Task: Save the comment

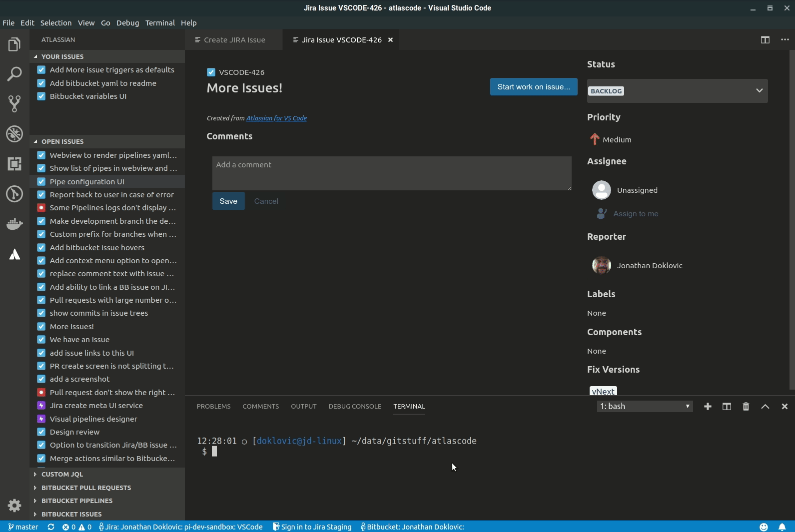Action: point(228,201)
